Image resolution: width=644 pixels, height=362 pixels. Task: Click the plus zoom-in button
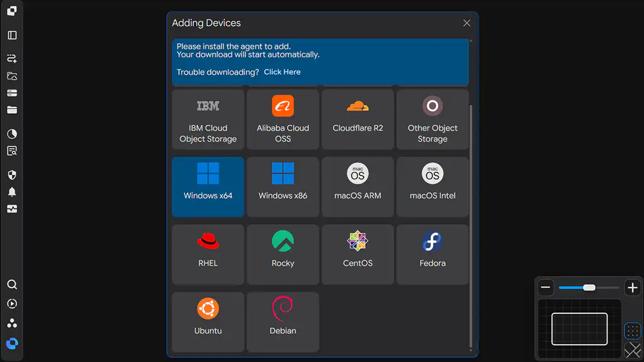pos(632,287)
